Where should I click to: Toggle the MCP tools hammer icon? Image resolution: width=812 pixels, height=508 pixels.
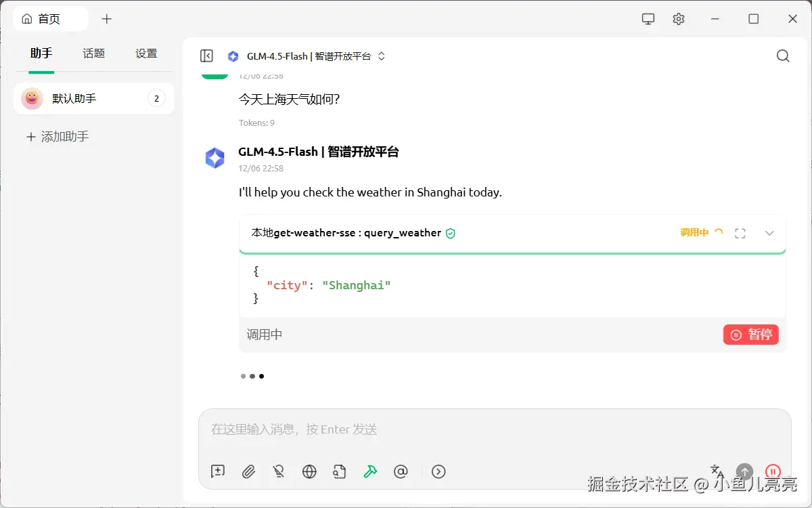[x=370, y=471]
